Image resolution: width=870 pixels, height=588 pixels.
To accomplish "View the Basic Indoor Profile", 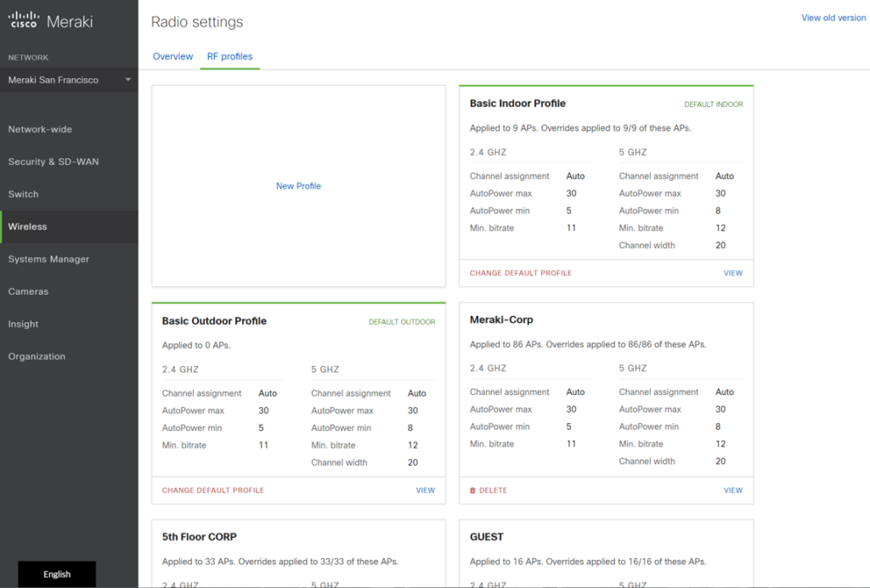I will (732, 274).
